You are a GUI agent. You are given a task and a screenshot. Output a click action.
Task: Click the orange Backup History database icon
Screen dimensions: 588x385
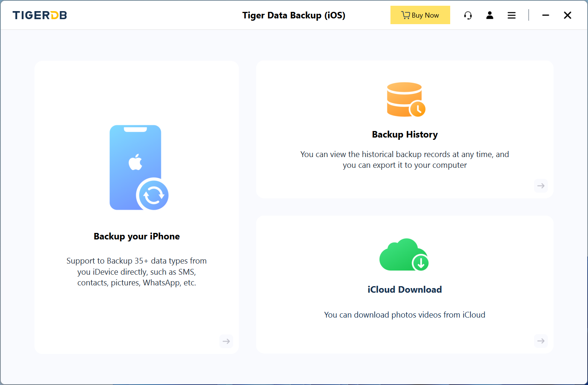point(405,99)
